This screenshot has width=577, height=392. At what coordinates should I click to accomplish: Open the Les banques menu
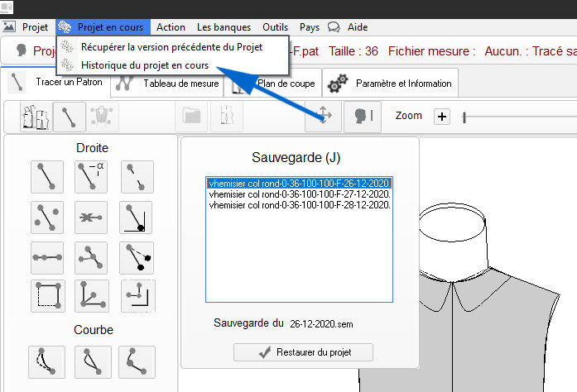tap(224, 27)
